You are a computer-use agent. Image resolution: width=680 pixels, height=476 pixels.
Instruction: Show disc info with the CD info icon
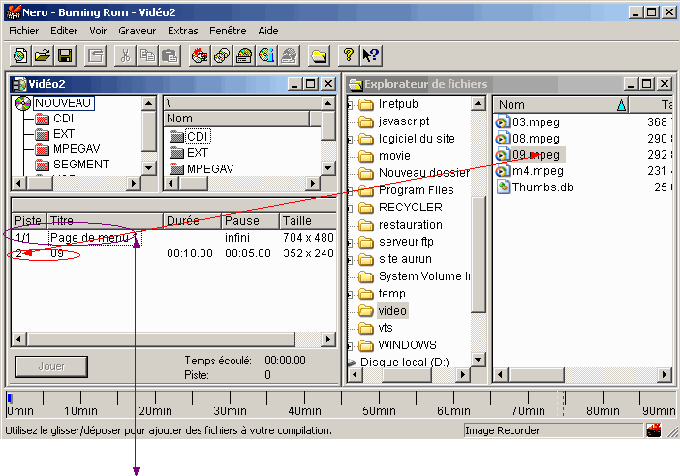coord(267,56)
